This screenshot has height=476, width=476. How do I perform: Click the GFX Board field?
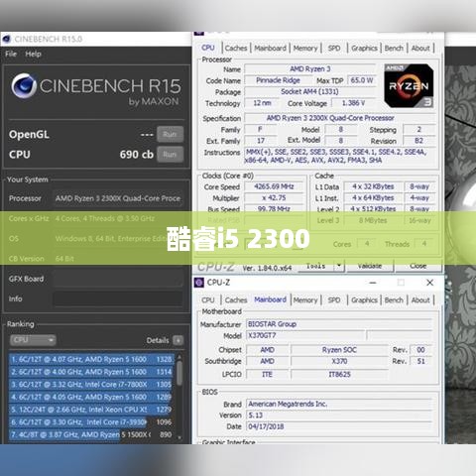118,279
